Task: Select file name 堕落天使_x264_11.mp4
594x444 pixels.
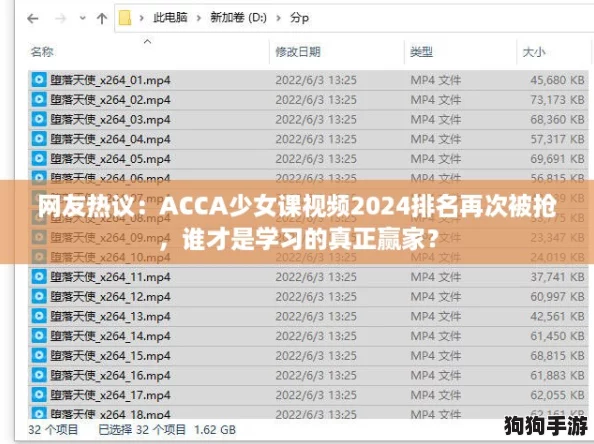Action: click(110, 277)
